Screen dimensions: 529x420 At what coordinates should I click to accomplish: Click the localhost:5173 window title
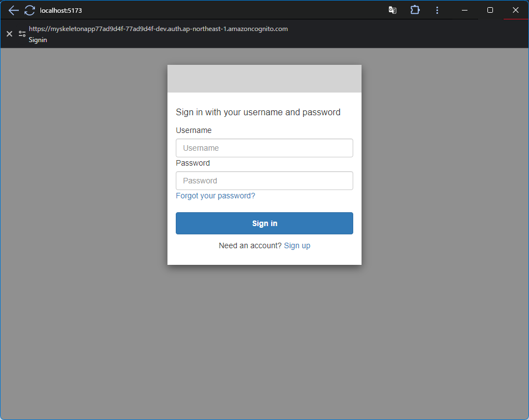pyautogui.click(x=61, y=11)
